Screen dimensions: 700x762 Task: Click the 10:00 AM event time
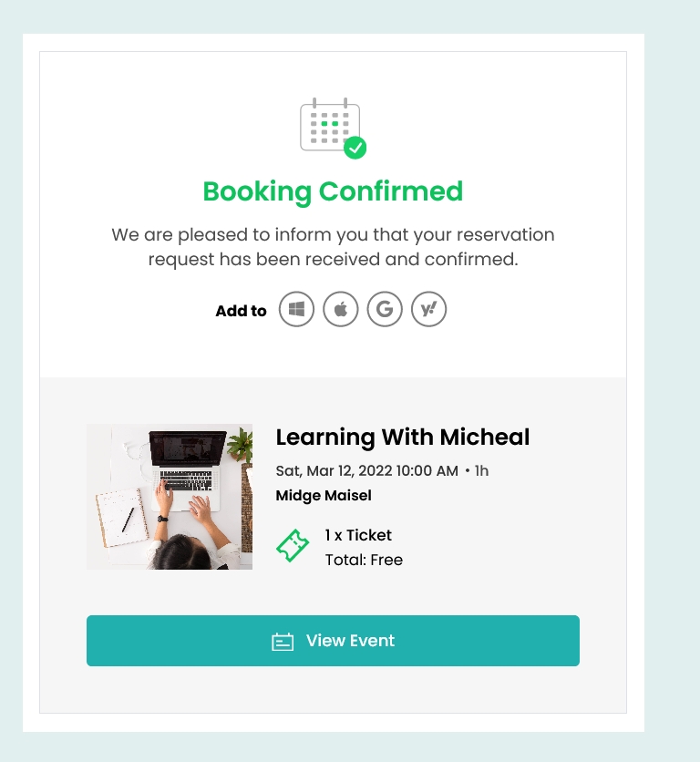coord(427,471)
